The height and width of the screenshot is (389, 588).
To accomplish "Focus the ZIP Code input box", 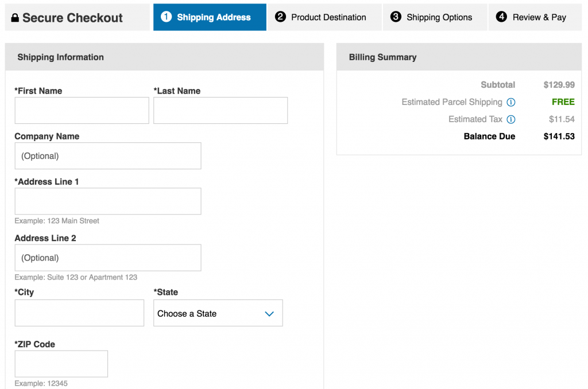I will click(61, 364).
